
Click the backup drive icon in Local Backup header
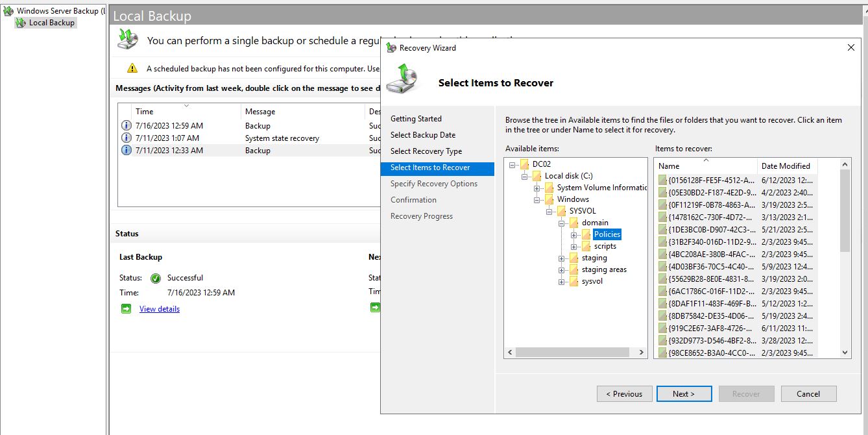pos(128,40)
